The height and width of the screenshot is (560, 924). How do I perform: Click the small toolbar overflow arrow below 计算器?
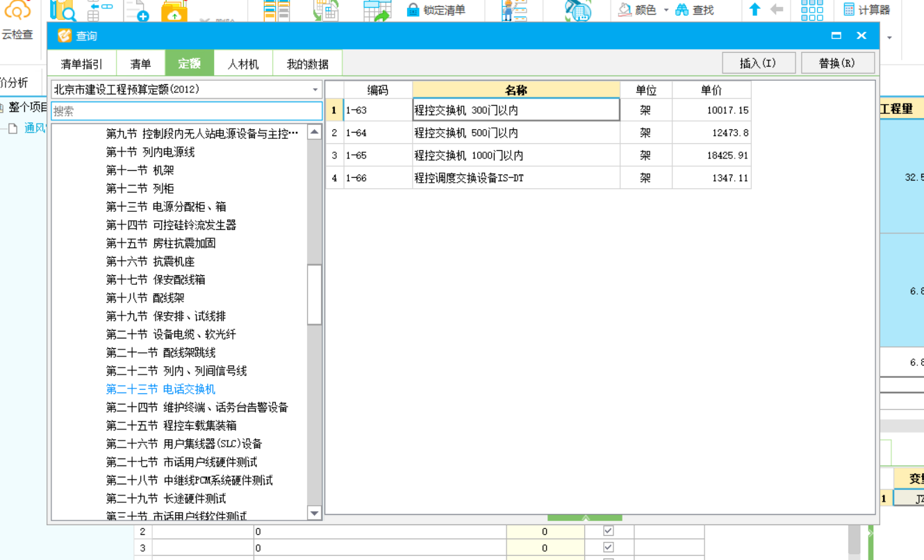coord(890,38)
